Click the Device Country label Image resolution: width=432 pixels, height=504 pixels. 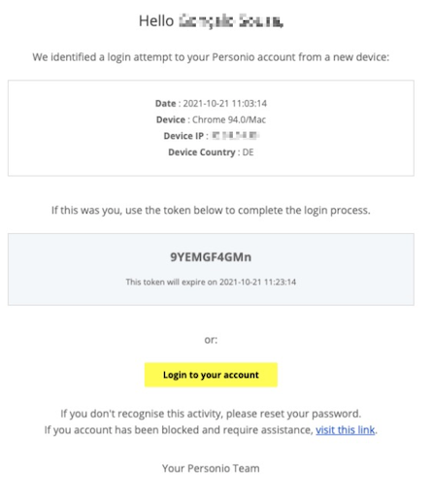pos(202,152)
